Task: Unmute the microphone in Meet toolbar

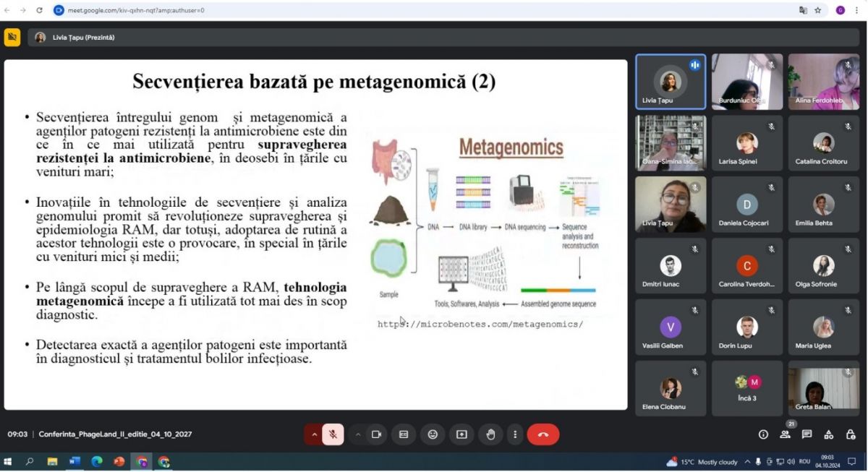Action: tap(333, 434)
